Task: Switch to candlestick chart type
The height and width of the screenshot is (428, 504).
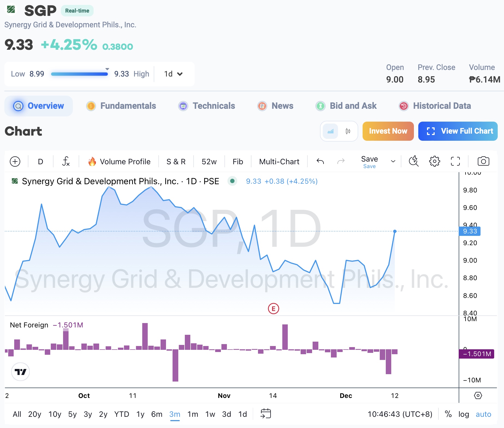Action: (348, 131)
